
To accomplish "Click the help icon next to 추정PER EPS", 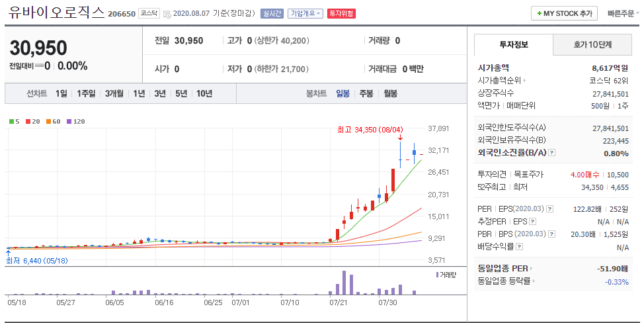I will tap(532, 222).
